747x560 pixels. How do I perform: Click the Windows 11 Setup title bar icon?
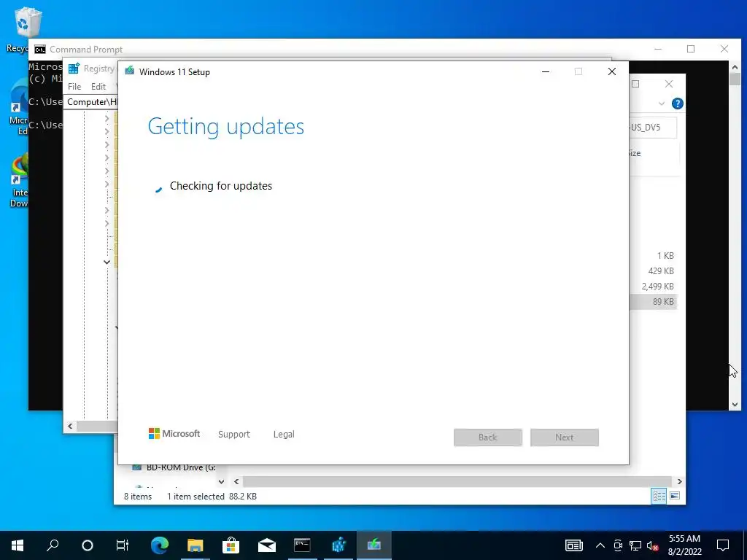tap(129, 71)
